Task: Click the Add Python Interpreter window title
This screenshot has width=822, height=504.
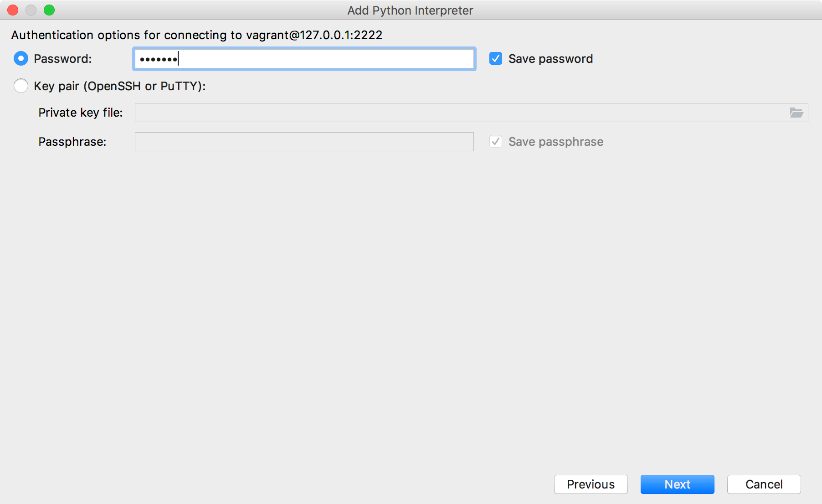Action: click(410, 10)
